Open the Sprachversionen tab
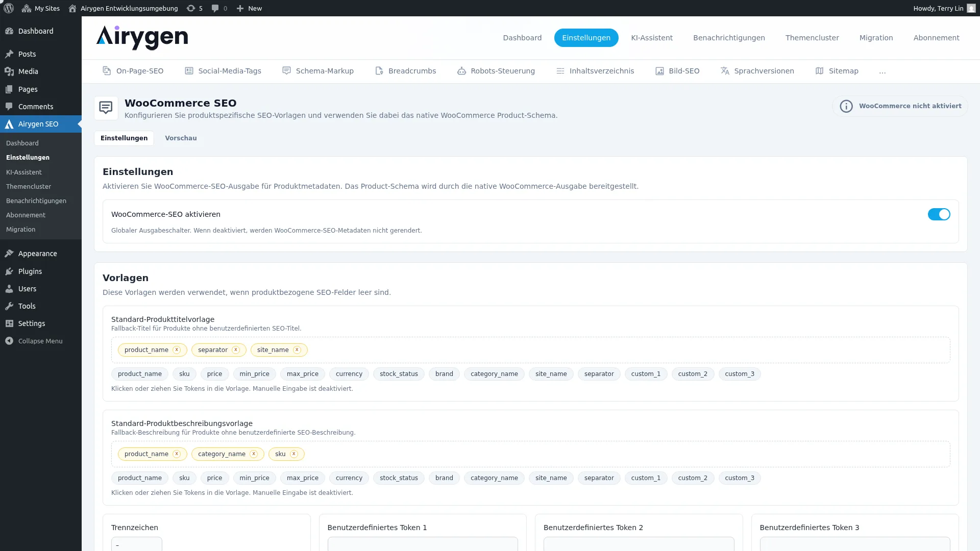The height and width of the screenshot is (551, 980). pyautogui.click(x=757, y=71)
